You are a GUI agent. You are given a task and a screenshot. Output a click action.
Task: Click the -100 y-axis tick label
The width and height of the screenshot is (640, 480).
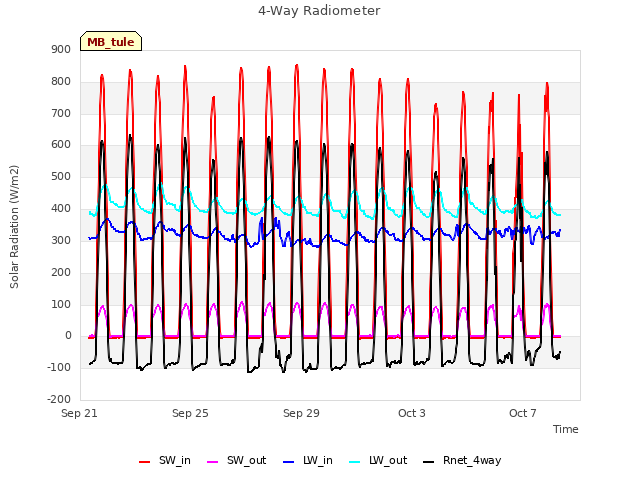(x=59, y=367)
